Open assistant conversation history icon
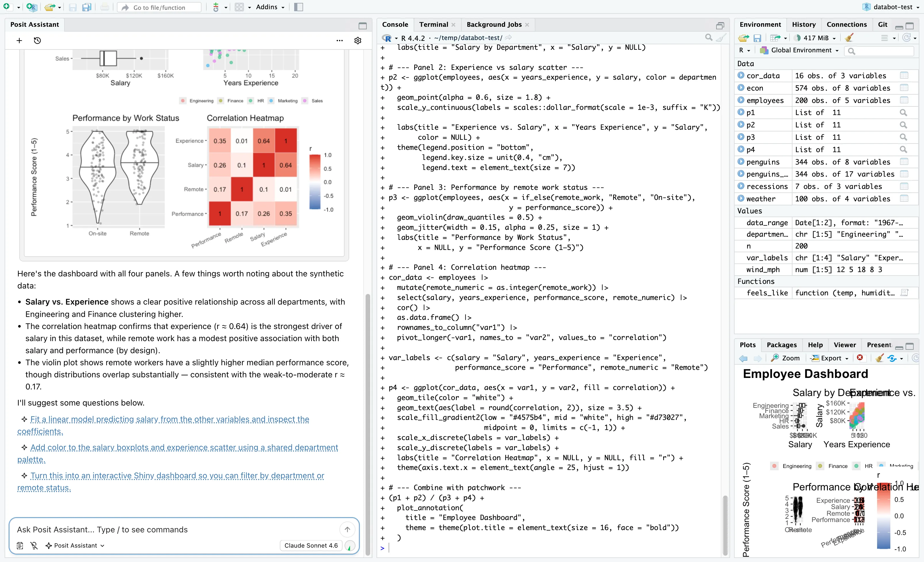Image resolution: width=924 pixels, height=562 pixels. [37, 41]
